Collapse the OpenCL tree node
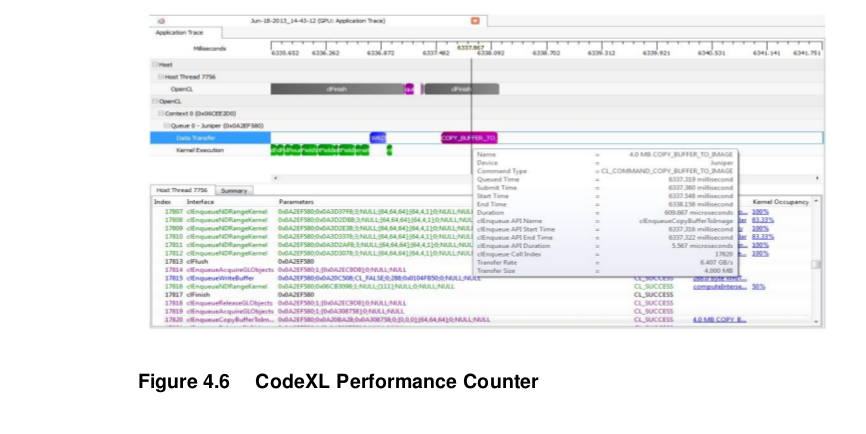The height and width of the screenshot is (434, 866). [155, 101]
